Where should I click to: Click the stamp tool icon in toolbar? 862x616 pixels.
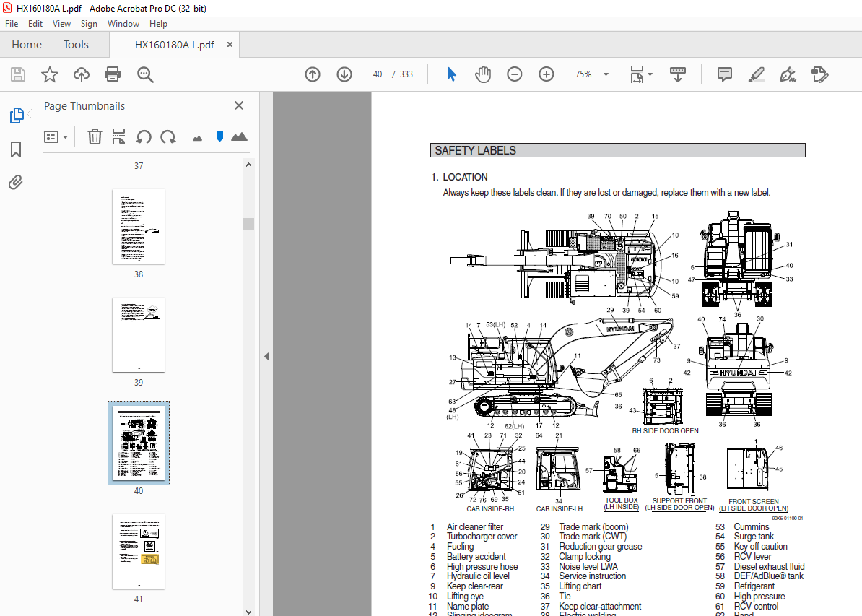coord(819,74)
